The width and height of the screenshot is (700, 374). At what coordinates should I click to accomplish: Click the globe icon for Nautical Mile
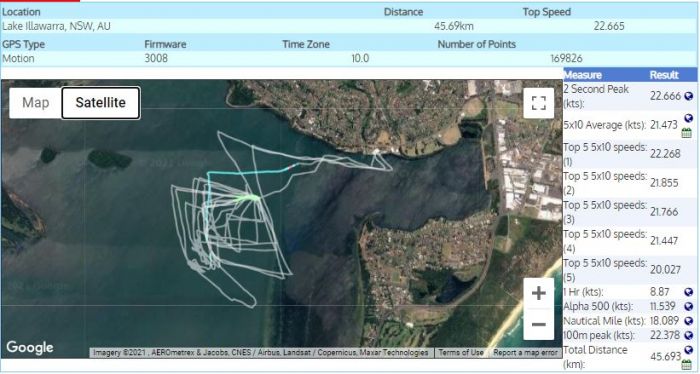click(688, 321)
